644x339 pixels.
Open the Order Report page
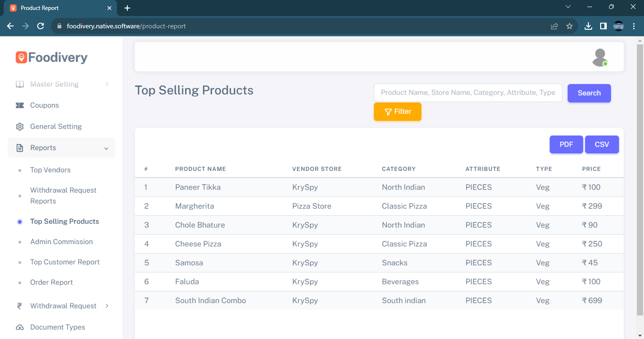coord(51,282)
